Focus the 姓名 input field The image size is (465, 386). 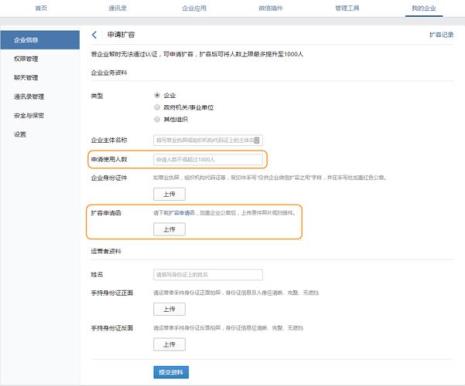point(208,275)
